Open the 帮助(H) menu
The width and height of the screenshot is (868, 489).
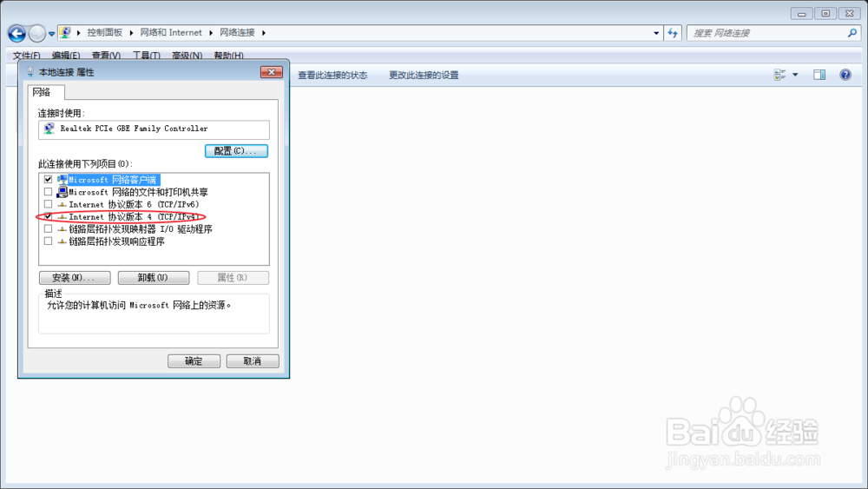pos(228,56)
